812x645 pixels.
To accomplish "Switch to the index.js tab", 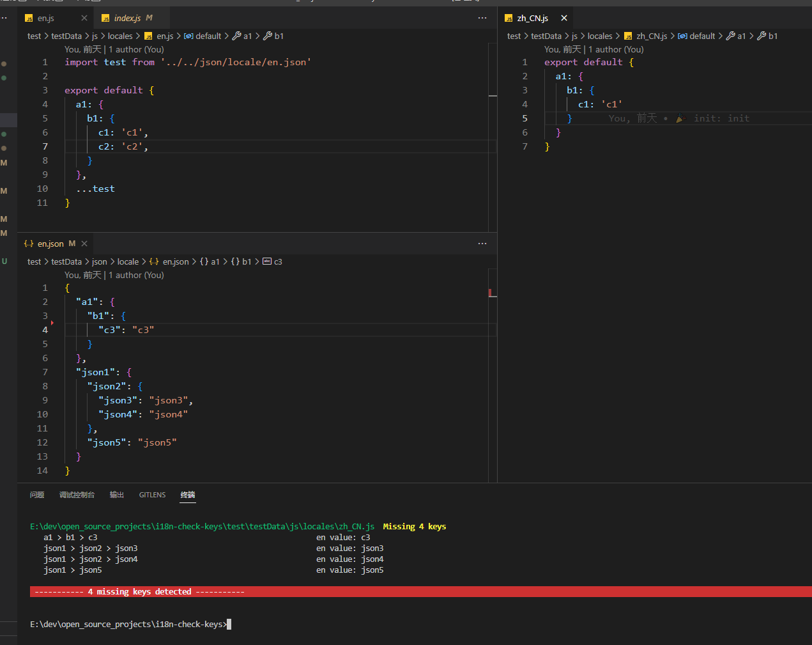I will pyautogui.click(x=127, y=18).
